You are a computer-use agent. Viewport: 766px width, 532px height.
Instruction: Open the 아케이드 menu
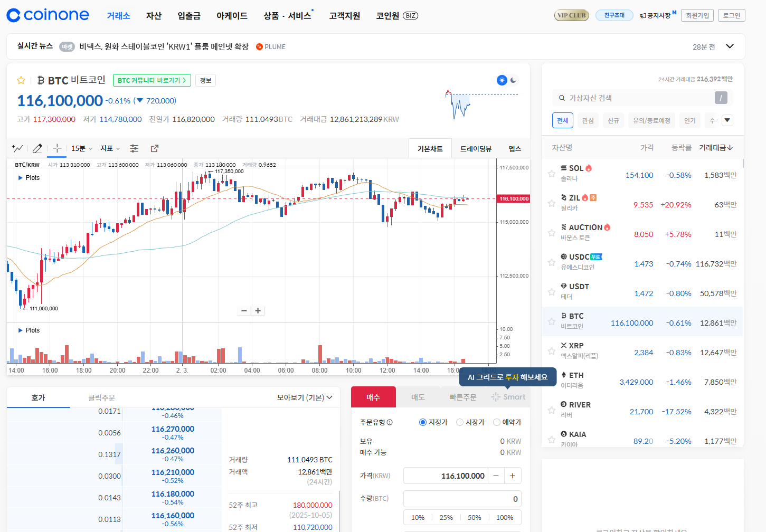point(232,16)
